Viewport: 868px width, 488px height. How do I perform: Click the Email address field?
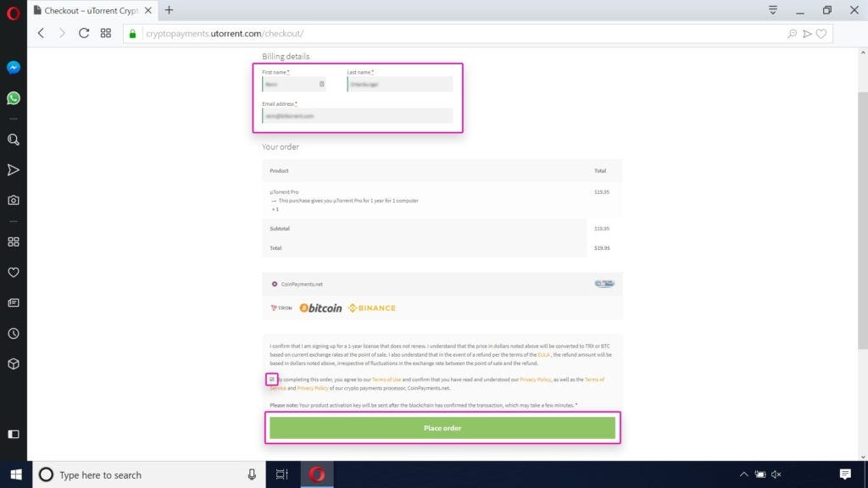coord(357,115)
